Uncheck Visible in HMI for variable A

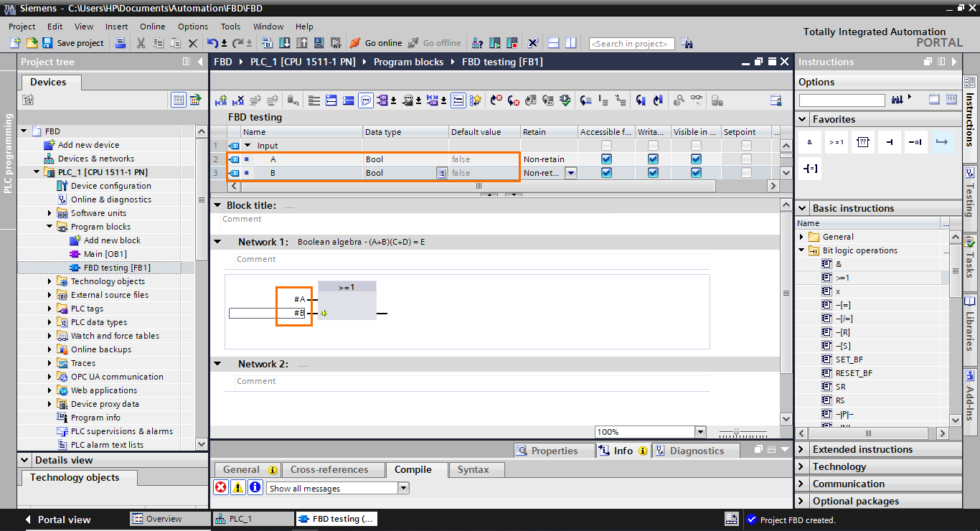pyautogui.click(x=695, y=159)
